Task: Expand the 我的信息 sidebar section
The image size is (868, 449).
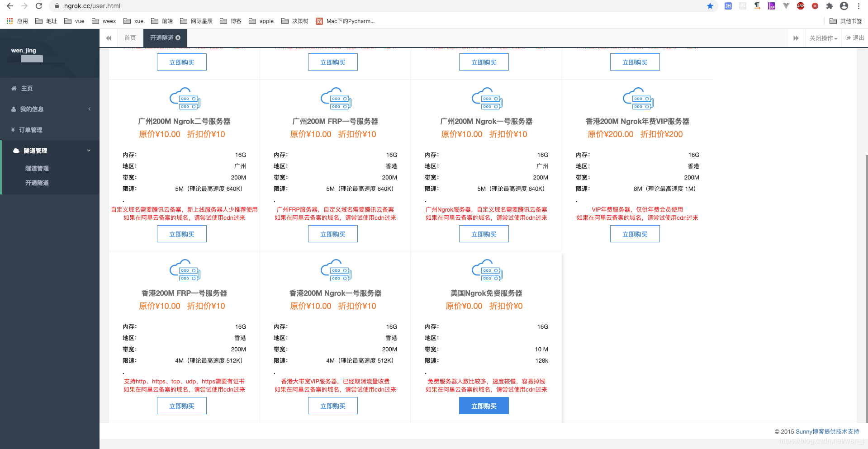Action: point(50,109)
